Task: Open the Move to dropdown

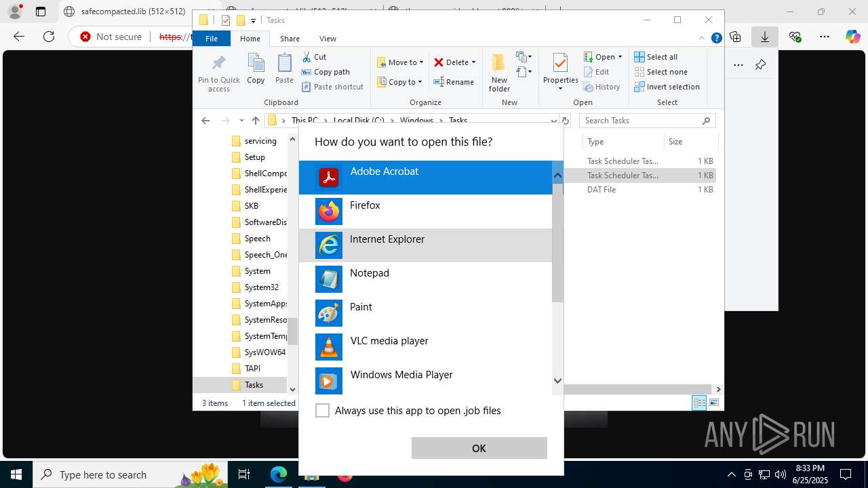Action: coord(400,62)
